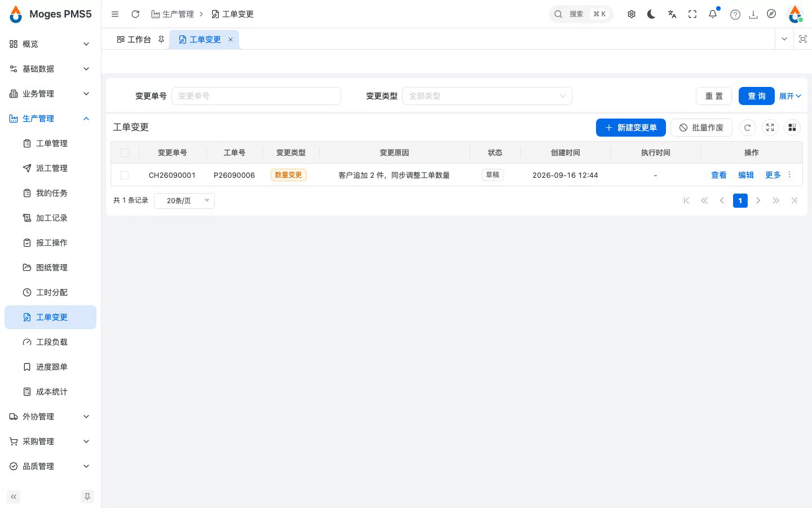The image size is (812, 508).
Task: Open table column layout settings icon
Action: pos(792,128)
